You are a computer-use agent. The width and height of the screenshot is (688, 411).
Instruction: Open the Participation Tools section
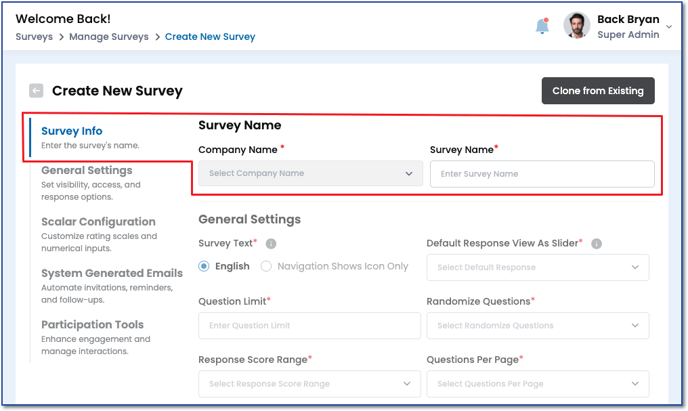(92, 325)
